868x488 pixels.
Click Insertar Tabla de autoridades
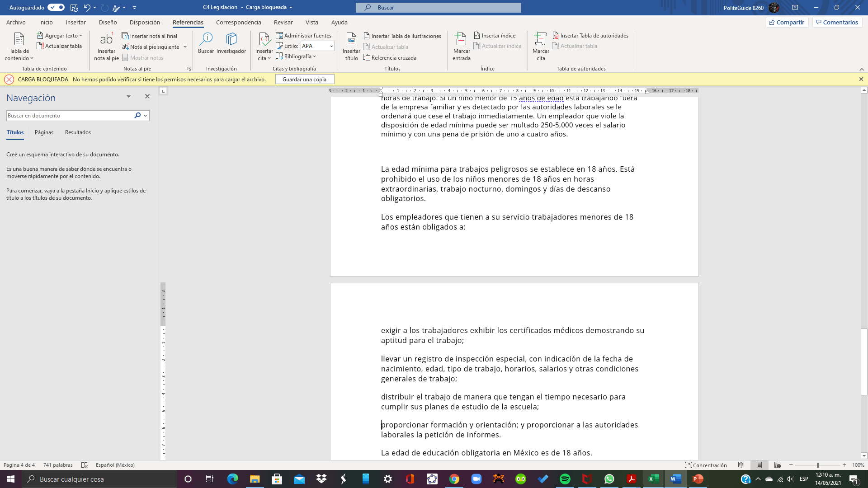pyautogui.click(x=590, y=36)
